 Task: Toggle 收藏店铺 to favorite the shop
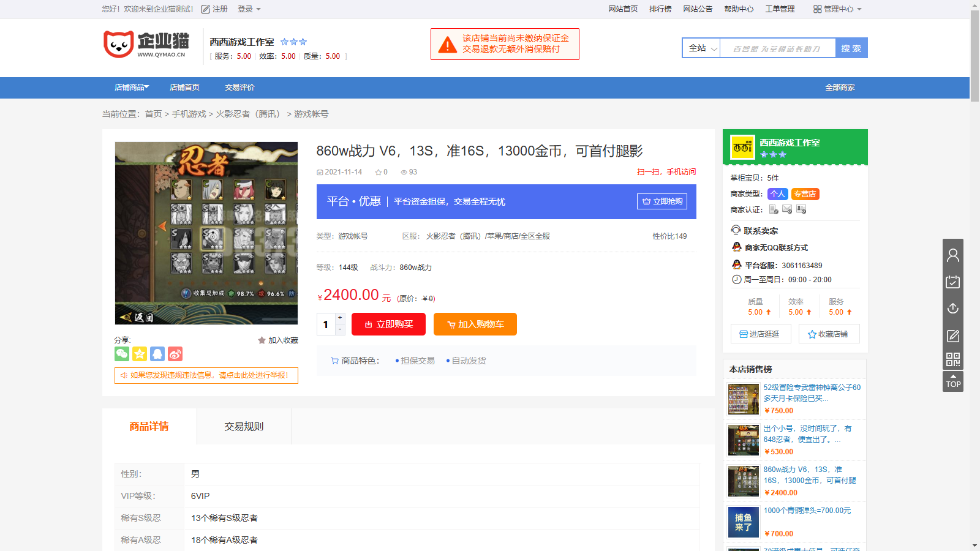pos(828,334)
